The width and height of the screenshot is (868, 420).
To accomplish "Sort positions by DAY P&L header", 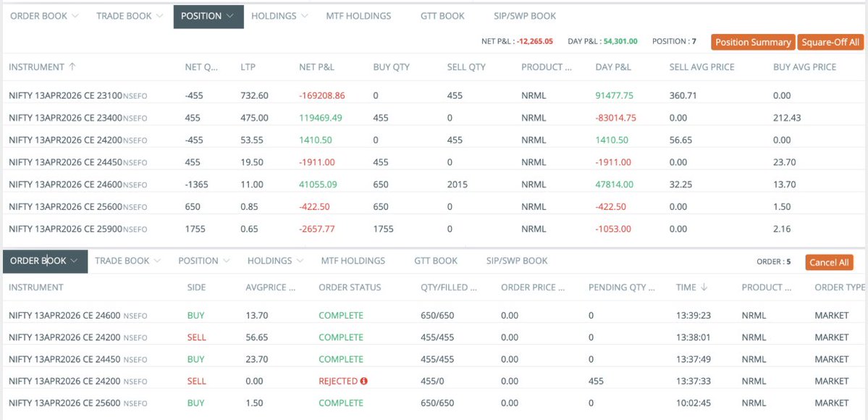I will [x=613, y=67].
